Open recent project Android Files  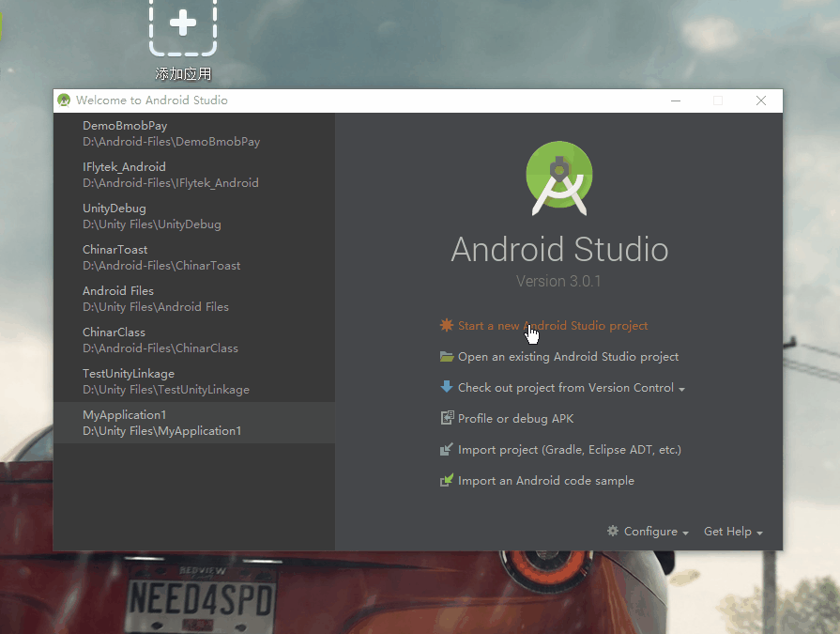[x=194, y=299]
